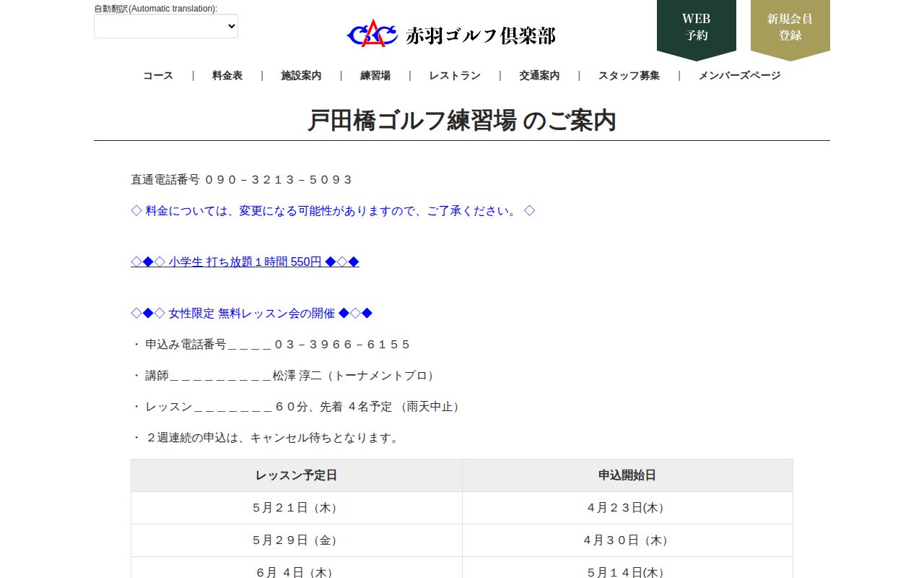
Task: Go to スタッフ募集 page
Action: pyautogui.click(x=629, y=75)
